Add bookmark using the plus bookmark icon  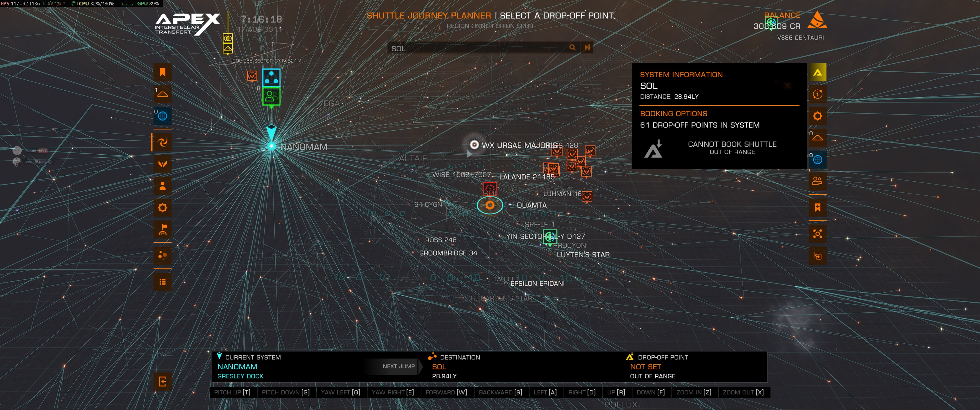(817, 208)
